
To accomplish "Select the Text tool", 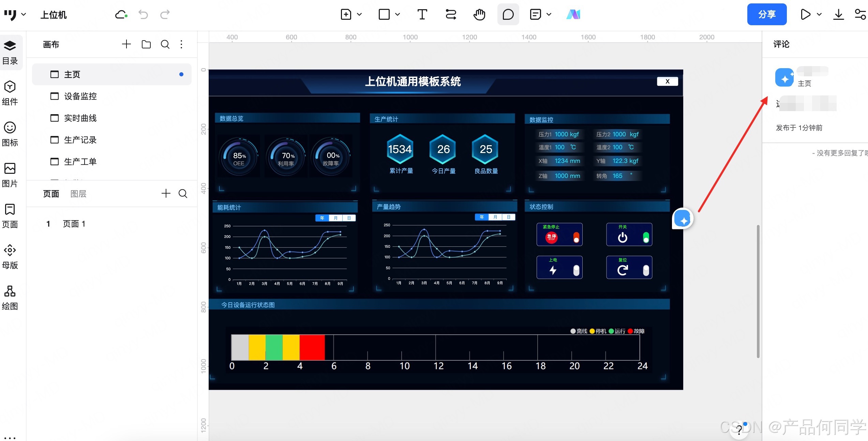I will coord(422,15).
